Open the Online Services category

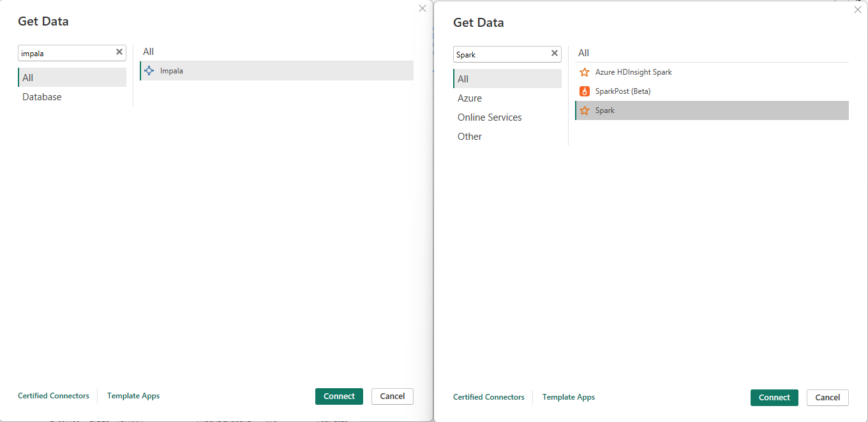(489, 117)
